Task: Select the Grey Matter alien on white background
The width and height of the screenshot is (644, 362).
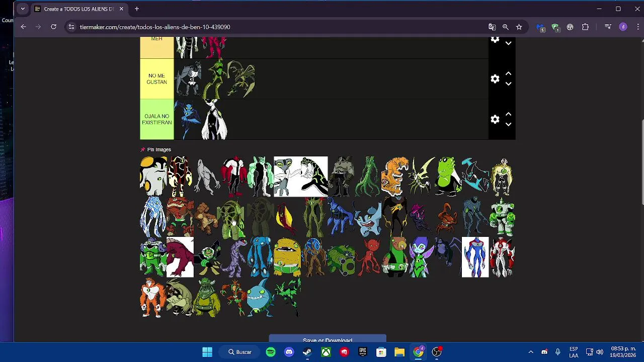Action: coord(287,176)
